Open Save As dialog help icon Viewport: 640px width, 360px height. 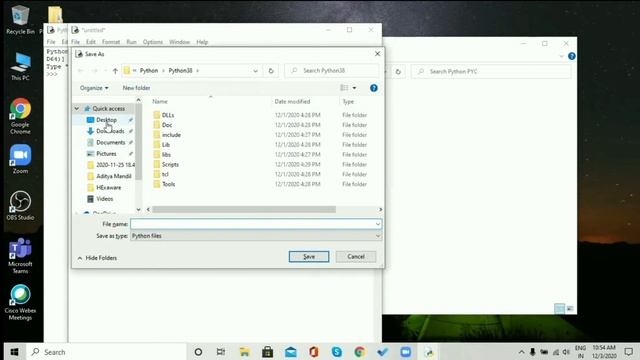[373, 88]
